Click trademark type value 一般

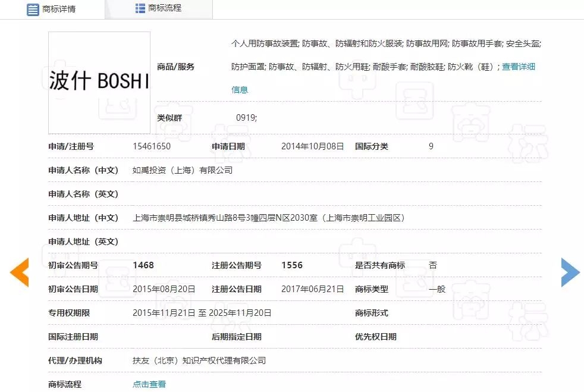(437, 289)
